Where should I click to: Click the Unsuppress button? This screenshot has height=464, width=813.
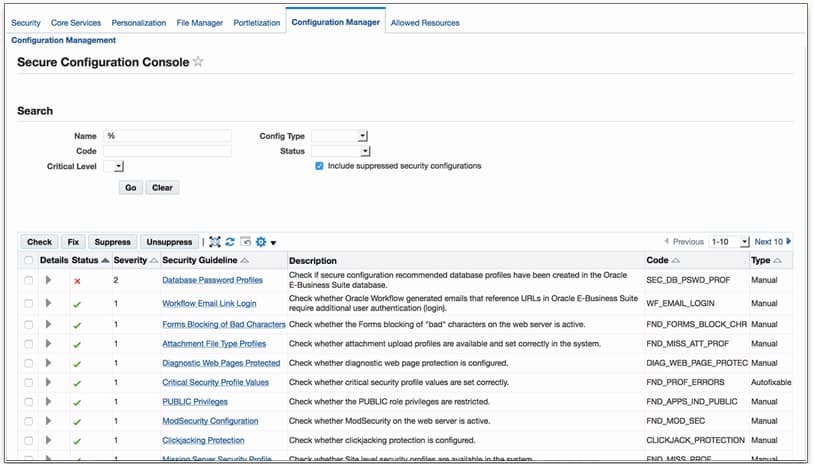tap(169, 242)
